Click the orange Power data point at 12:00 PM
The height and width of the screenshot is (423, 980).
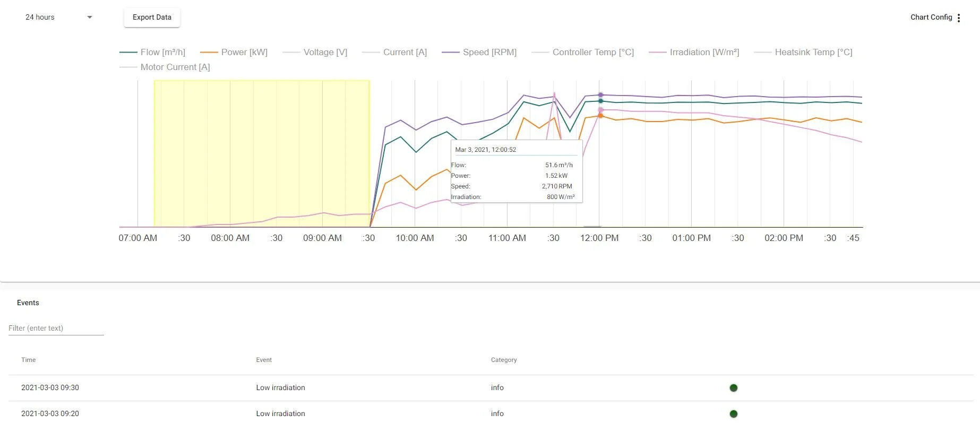coord(600,115)
